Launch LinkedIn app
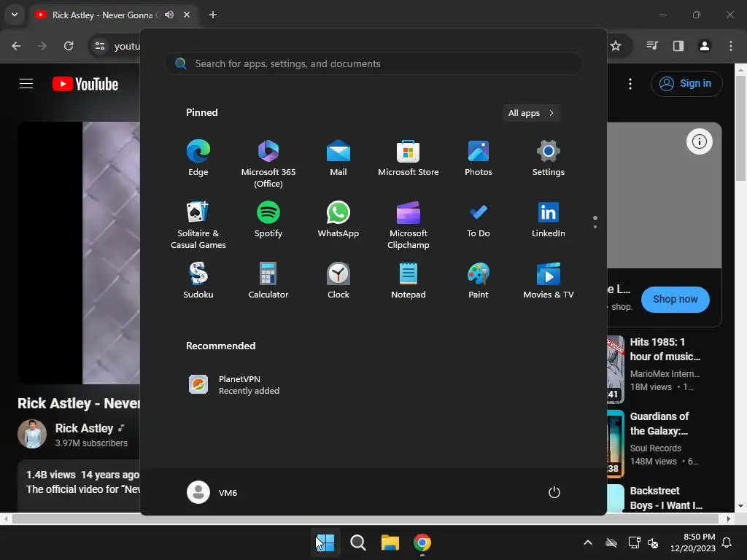This screenshot has width=747, height=560. click(549, 219)
